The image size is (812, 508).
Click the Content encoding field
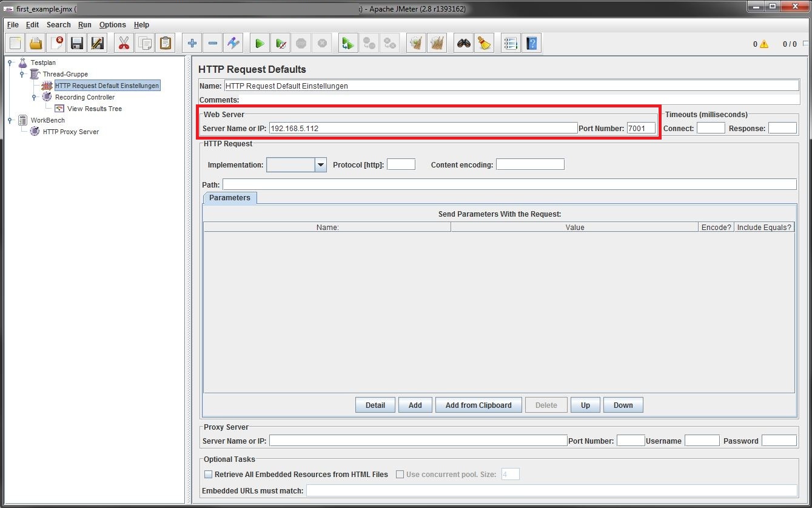[x=530, y=164]
